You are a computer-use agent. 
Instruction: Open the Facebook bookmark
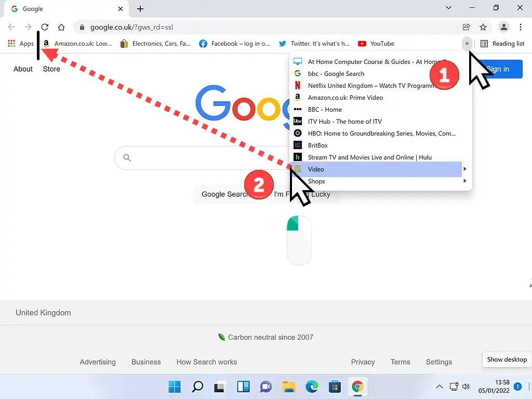coord(234,44)
